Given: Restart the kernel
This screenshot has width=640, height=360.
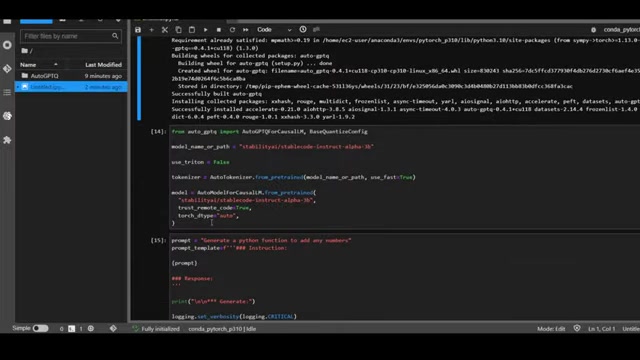Looking at the screenshot, I should pyautogui.click(x=232, y=30).
